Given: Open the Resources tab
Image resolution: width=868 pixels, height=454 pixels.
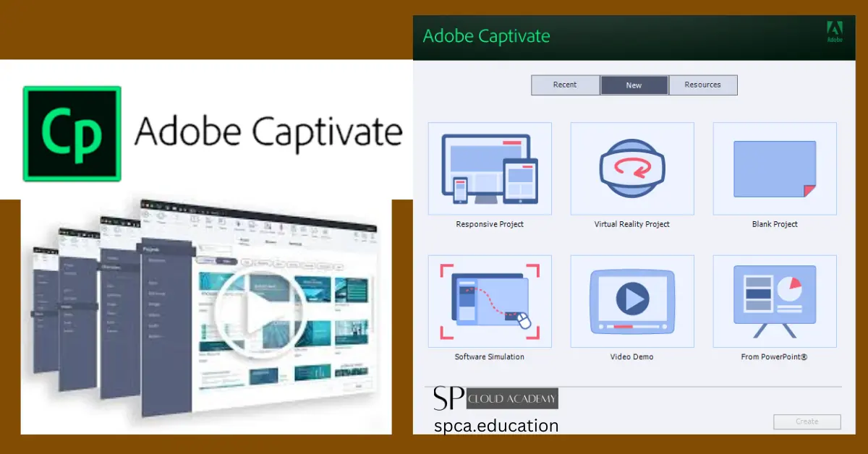Looking at the screenshot, I should click(703, 85).
